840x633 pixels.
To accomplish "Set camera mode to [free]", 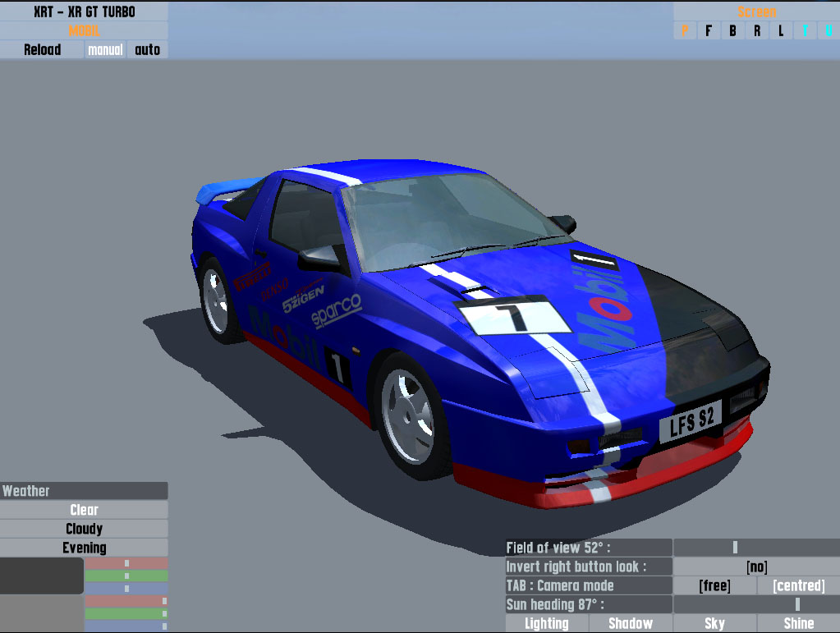I will click(714, 585).
